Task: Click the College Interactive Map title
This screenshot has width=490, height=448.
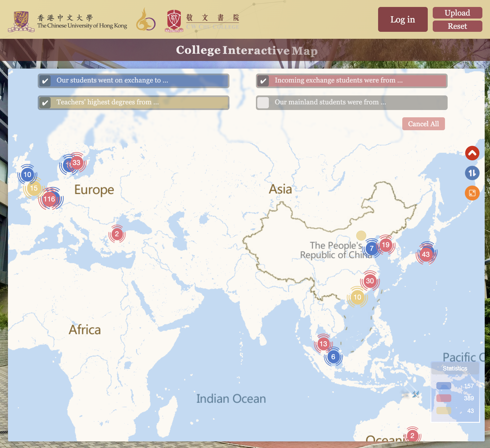Action: tap(247, 50)
